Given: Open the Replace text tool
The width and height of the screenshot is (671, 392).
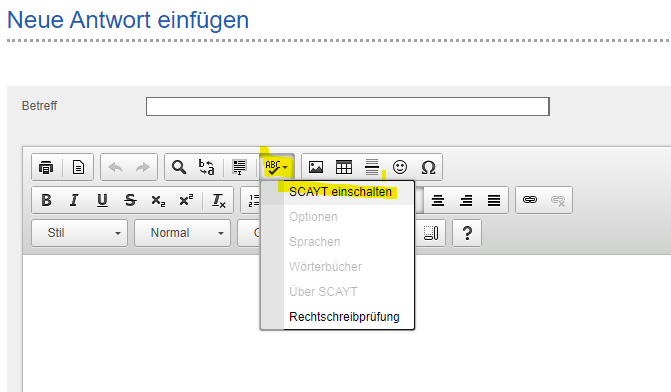Looking at the screenshot, I should click(207, 167).
